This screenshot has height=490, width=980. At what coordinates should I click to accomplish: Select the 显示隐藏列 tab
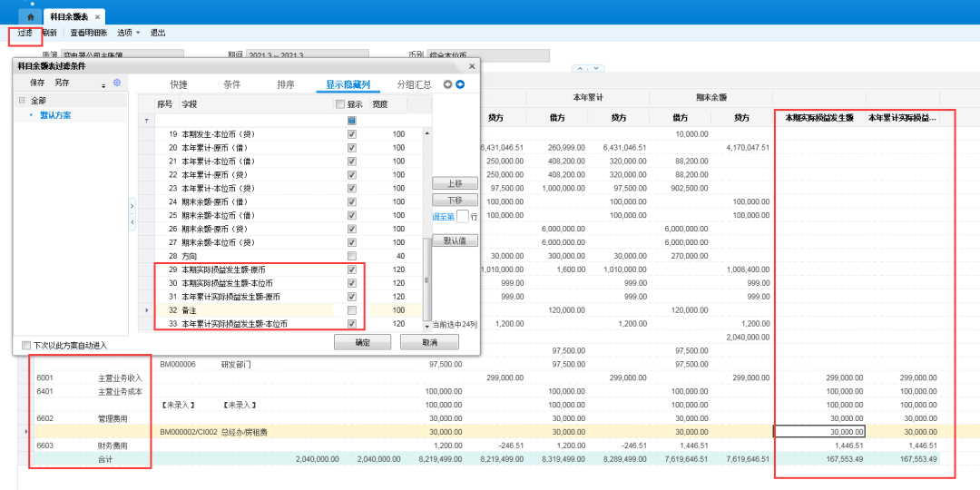(x=348, y=85)
